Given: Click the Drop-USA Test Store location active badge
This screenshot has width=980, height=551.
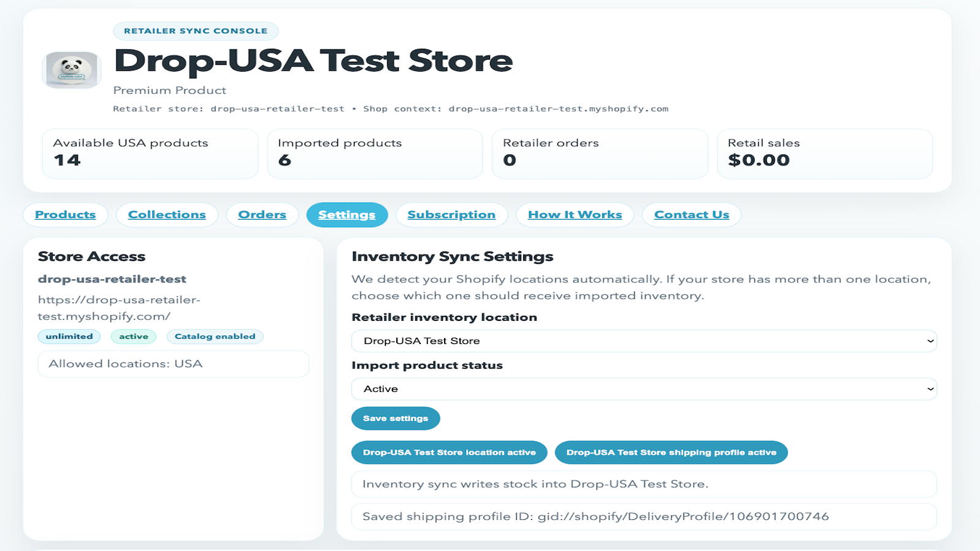Looking at the screenshot, I should (449, 452).
